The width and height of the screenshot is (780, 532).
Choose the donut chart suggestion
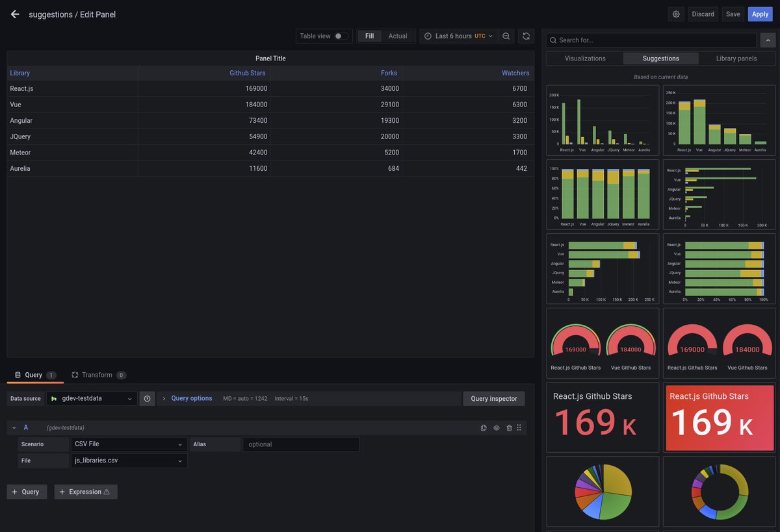tap(719, 491)
